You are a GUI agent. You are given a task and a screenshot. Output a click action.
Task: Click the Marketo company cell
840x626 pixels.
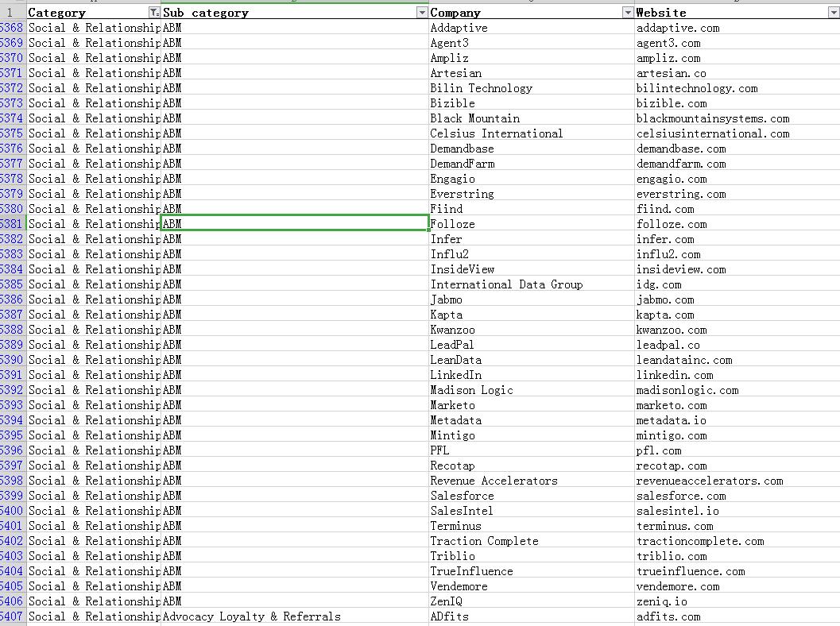click(532, 405)
